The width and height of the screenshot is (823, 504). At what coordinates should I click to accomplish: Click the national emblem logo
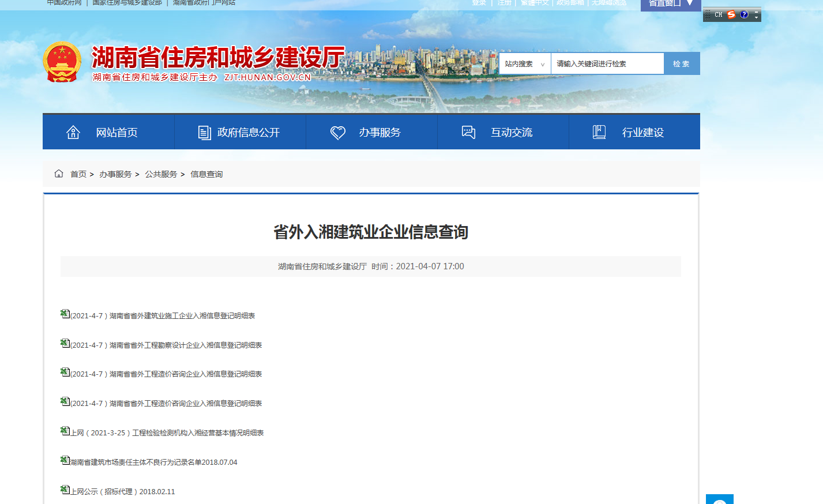coord(62,62)
